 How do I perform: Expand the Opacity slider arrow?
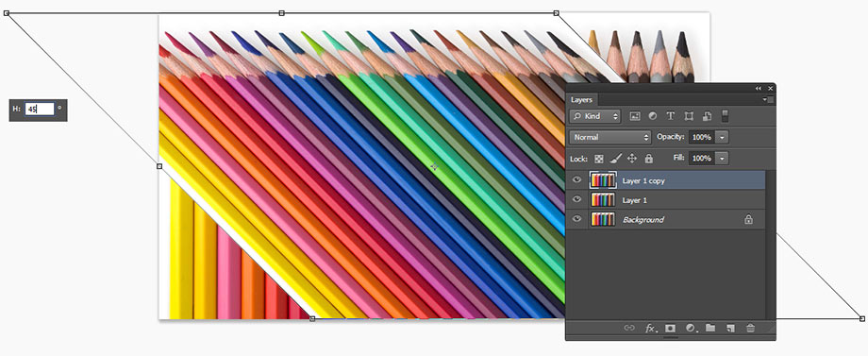(723, 137)
